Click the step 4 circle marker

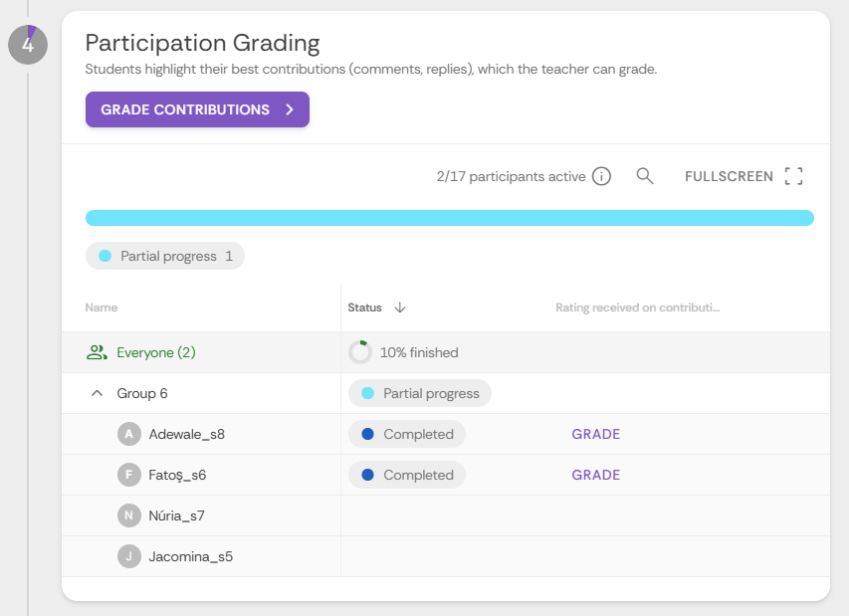point(28,45)
